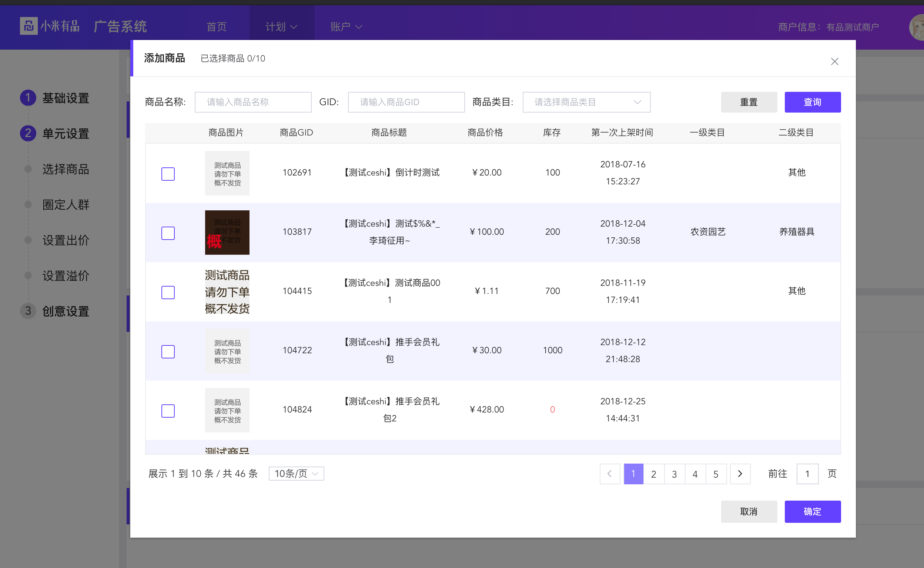Click step 3 创意设置 circle icon

pyautogui.click(x=28, y=311)
